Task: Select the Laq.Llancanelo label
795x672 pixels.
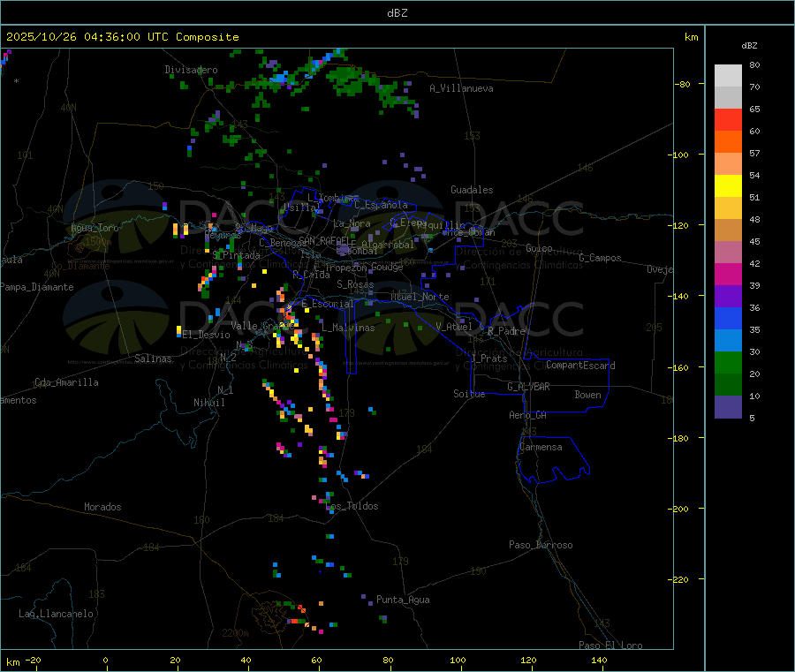Action: pyautogui.click(x=56, y=614)
